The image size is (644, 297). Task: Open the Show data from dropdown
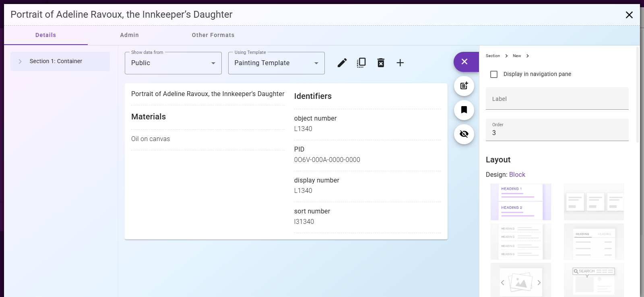173,63
